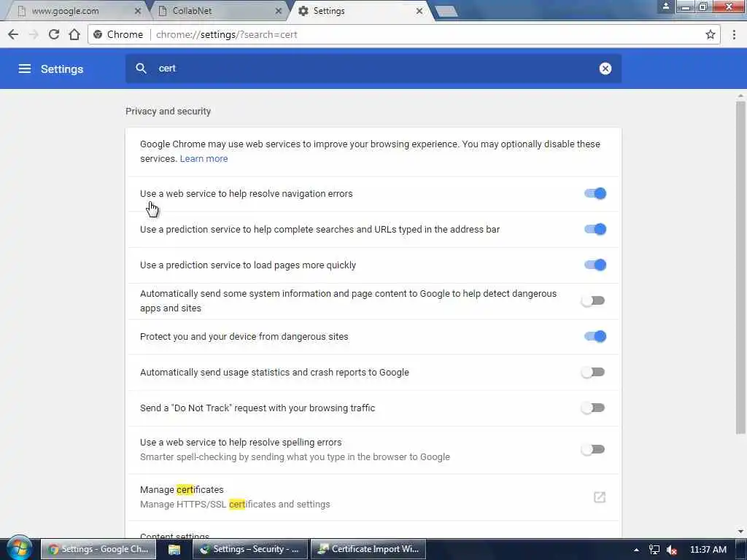747x560 pixels.
Task: Show hidden system tray icons
Action: (636, 550)
